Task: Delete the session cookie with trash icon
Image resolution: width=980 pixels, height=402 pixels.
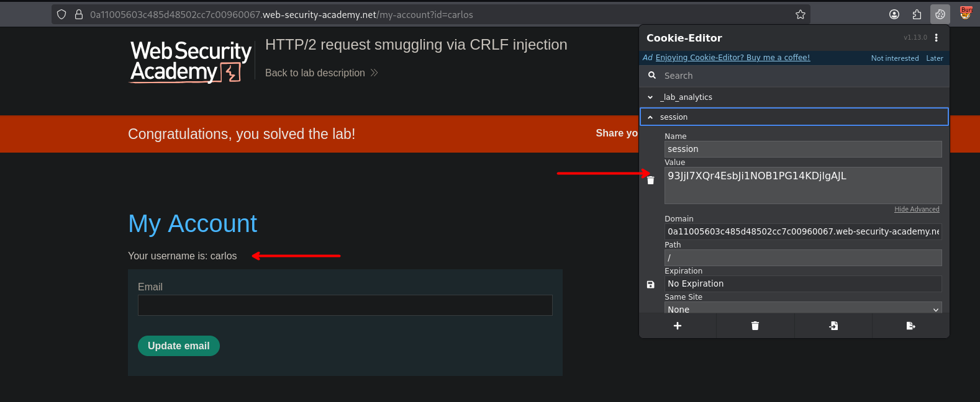Action: tap(650, 181)
